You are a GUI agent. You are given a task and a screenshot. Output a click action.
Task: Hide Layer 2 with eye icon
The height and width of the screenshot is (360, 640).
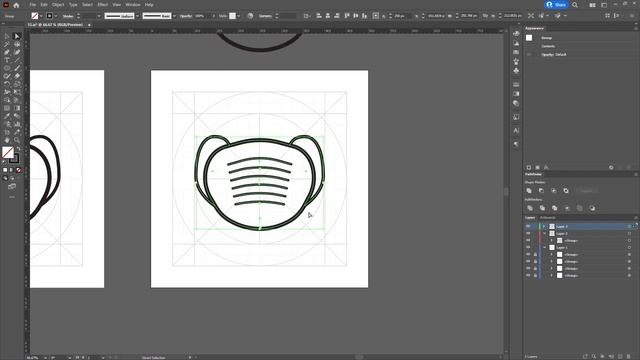coord(528,233)
